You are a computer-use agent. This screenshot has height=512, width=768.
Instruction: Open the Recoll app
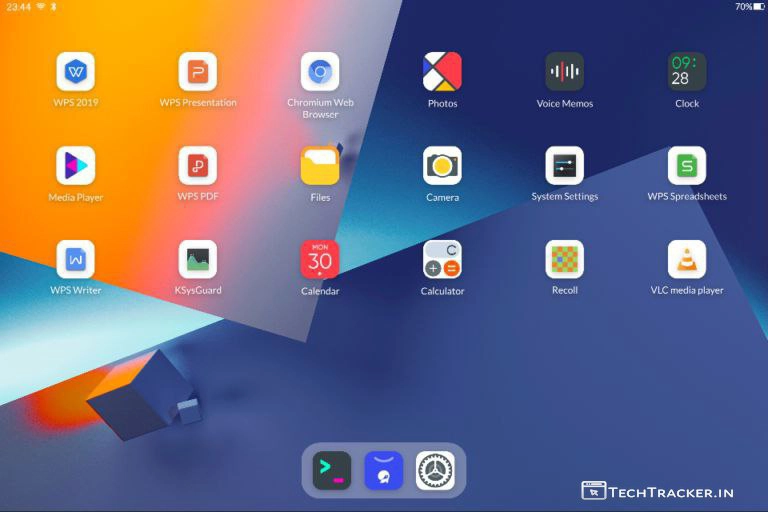pyautogui.click(x=564, y=260)
